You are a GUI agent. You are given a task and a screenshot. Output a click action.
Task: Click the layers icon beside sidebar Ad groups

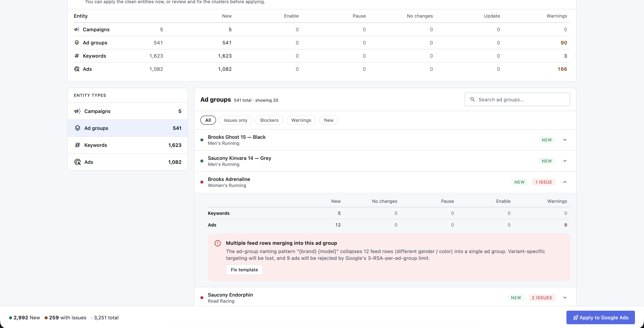point(78,128)
